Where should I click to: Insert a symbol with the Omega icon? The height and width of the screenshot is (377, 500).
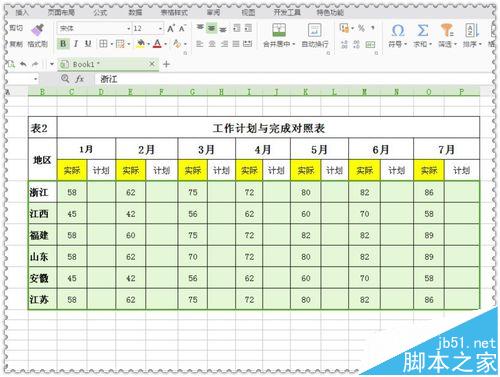398,30
